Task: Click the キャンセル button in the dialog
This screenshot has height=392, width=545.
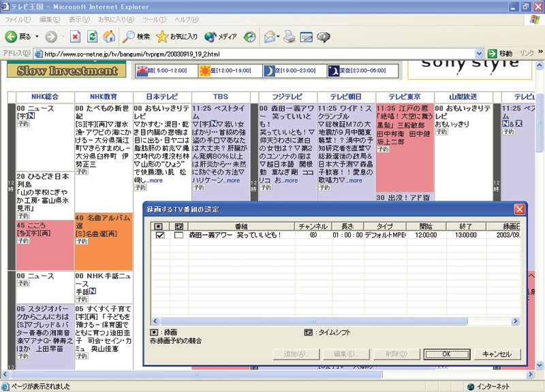Action: click(497, 354)
